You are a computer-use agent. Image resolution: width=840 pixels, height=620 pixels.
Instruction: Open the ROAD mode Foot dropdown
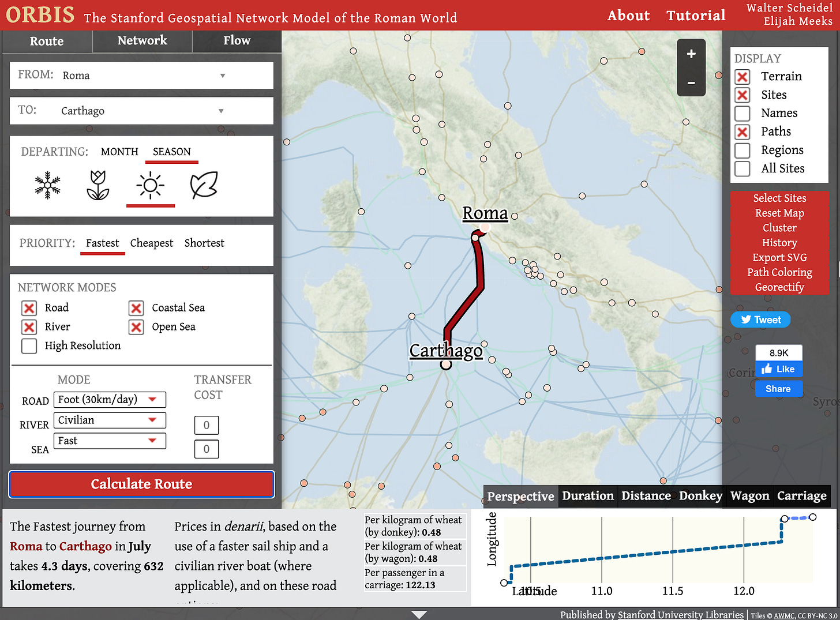pyautogui.click(x=110, y=400)
